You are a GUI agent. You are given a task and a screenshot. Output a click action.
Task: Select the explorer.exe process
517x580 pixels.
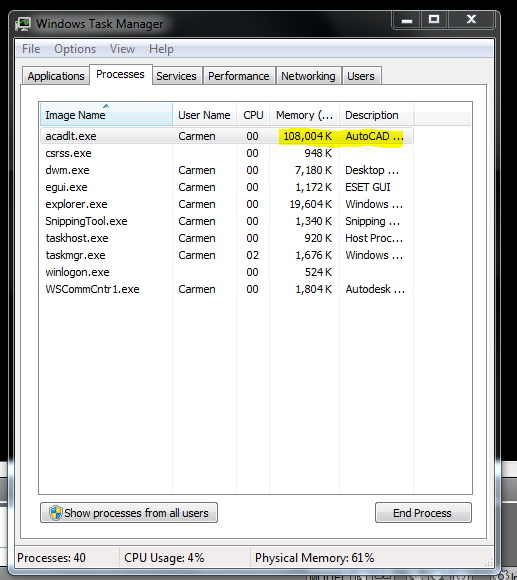(x=227, y=204)
